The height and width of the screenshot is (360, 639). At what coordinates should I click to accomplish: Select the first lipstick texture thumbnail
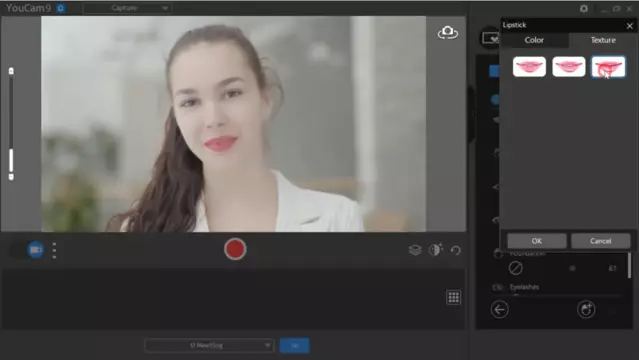click(x=529, y=66)
